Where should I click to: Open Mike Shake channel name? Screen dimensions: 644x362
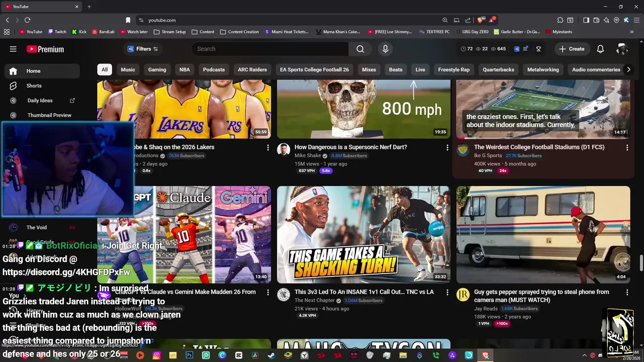(x=307, y=156)
